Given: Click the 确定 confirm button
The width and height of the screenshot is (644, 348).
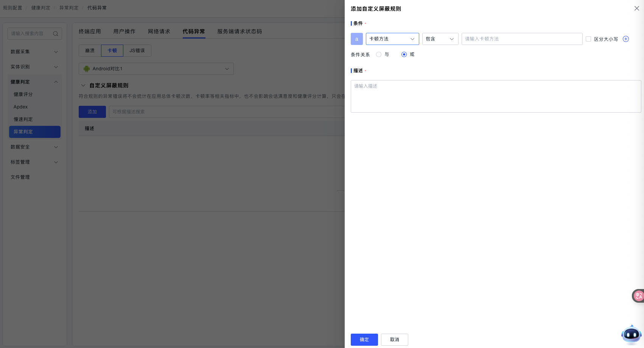Looking at the screenshot, I should point(364,340).
